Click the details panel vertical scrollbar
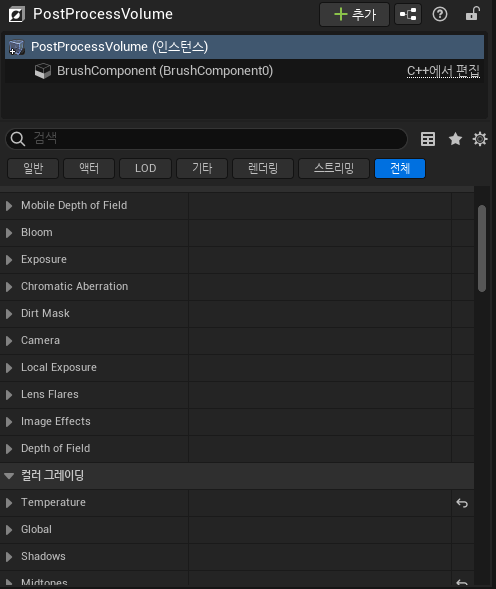496x589 pixels. [482, 248]
